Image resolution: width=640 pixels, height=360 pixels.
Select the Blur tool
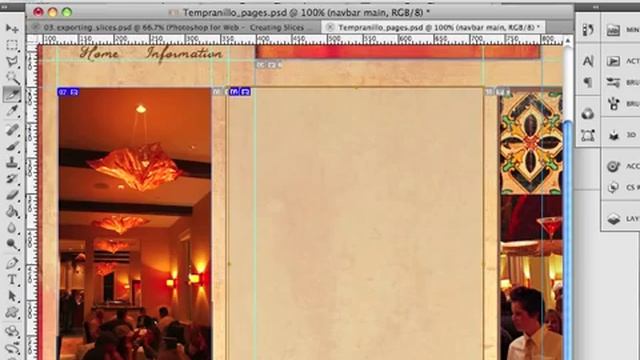coord(12,228)
